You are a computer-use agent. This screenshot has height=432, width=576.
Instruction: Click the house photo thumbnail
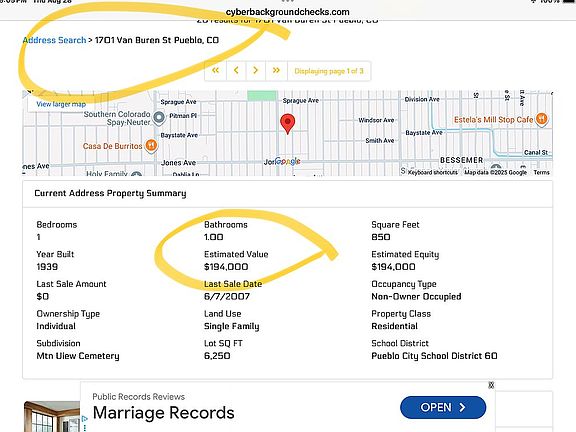(x=51, y=416)
